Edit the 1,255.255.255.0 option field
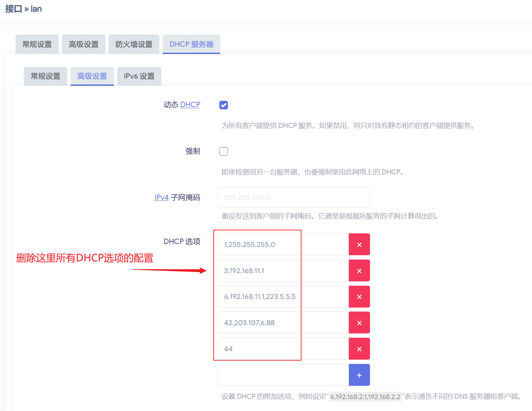 click(x=283, y=244)
